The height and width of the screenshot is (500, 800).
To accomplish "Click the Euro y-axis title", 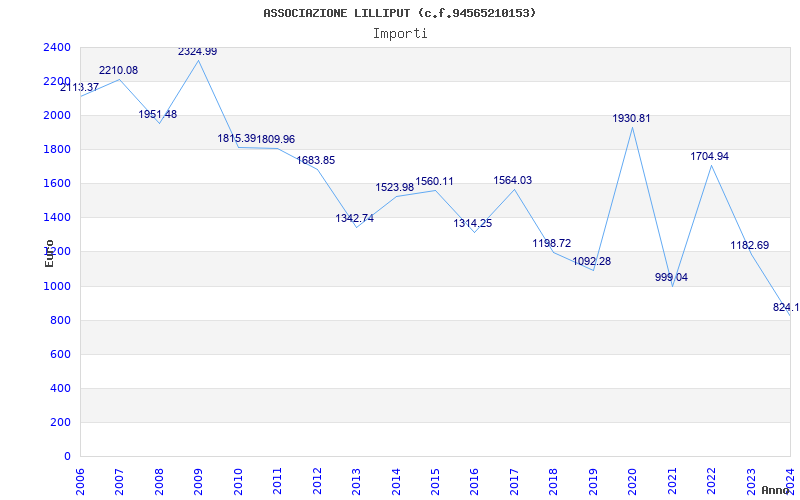I will (x=49, y=253).
